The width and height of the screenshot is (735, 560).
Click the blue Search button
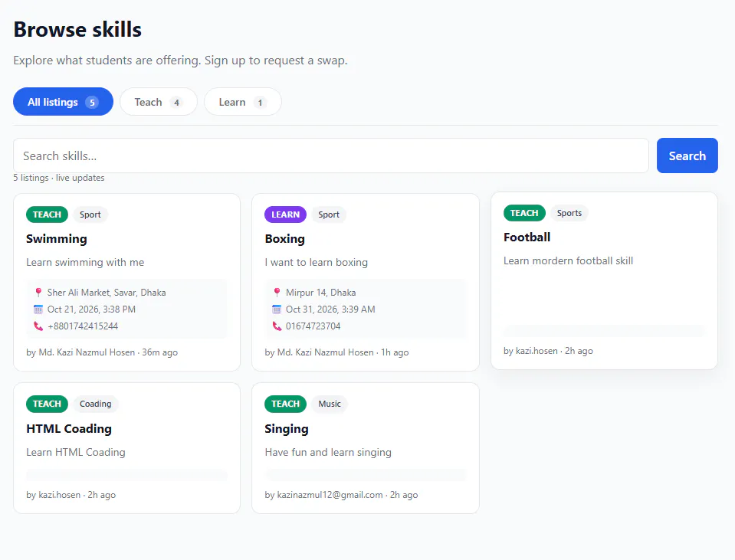687,156
